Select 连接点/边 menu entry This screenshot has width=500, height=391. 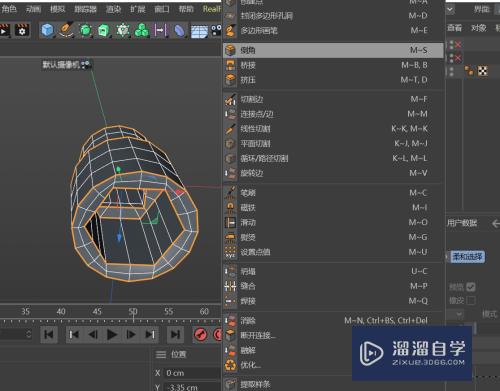click(333, 114)
